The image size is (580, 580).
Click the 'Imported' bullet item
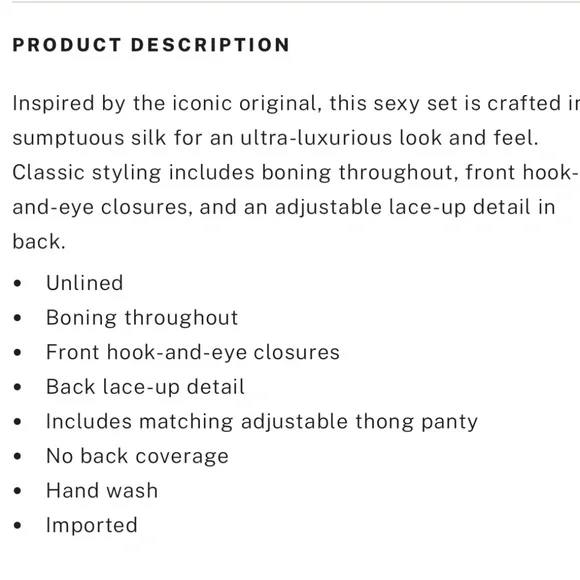click(91, 525)
